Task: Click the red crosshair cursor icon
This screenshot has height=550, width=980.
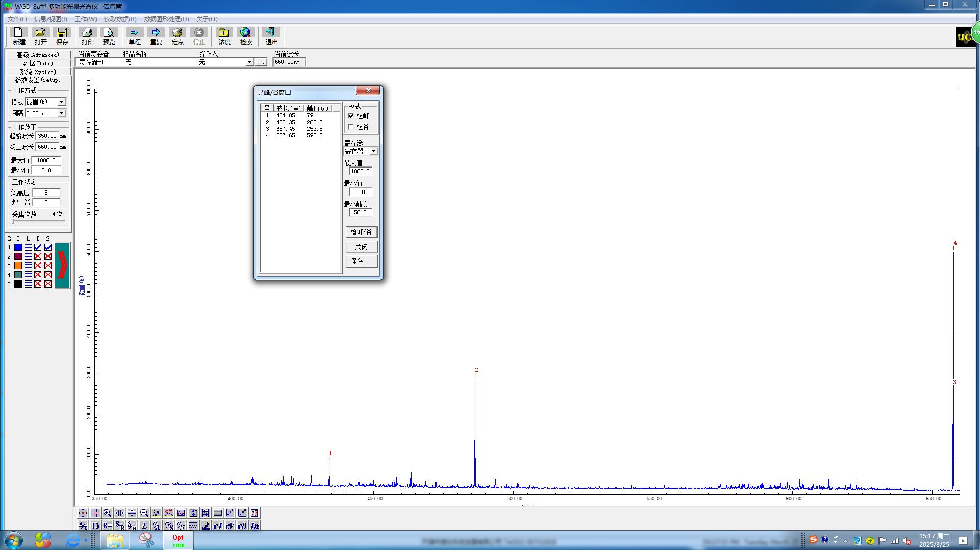Action: (95, 513)
